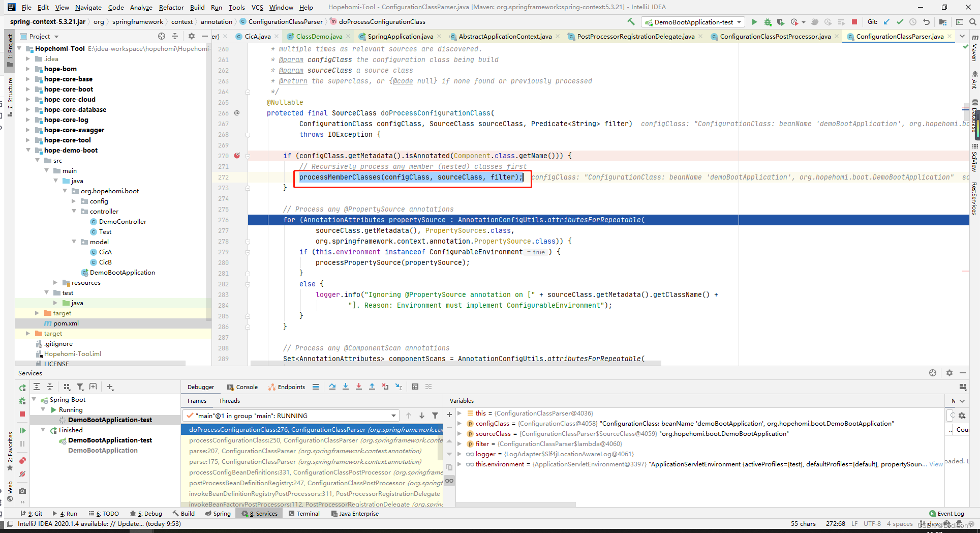The width and height of the screenshot is (980, 533).
Task: Open the thread selector "main"@1 dropdown
Action: tap(291, 416)
